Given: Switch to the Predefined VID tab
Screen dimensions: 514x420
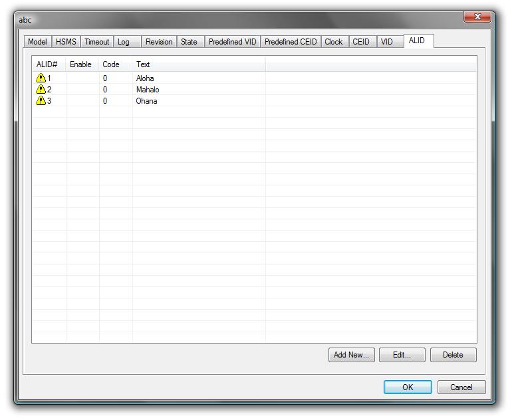Looking at the screenshot, I should pos(232,42).
